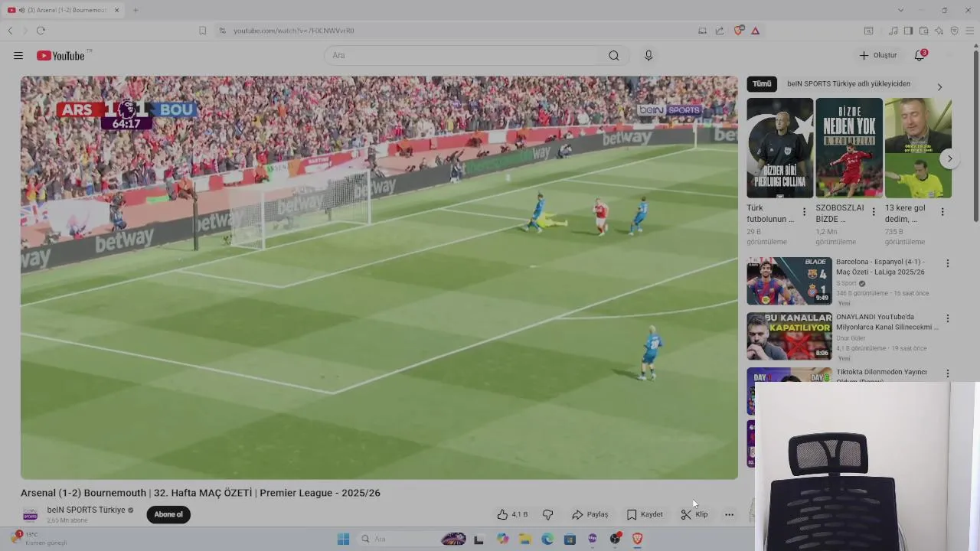980x551 pixels.
Task: Start voice search with the microphone icon
Action: click(648, 56)
